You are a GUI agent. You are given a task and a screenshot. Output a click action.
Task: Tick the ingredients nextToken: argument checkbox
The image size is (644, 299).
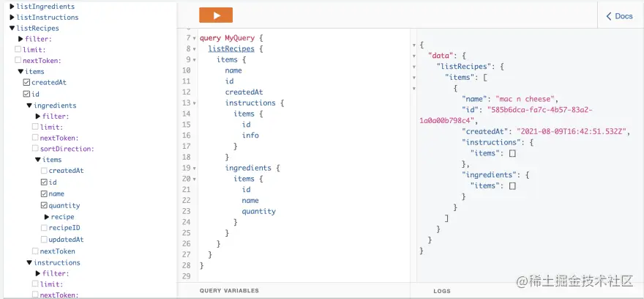pos(35,137)
